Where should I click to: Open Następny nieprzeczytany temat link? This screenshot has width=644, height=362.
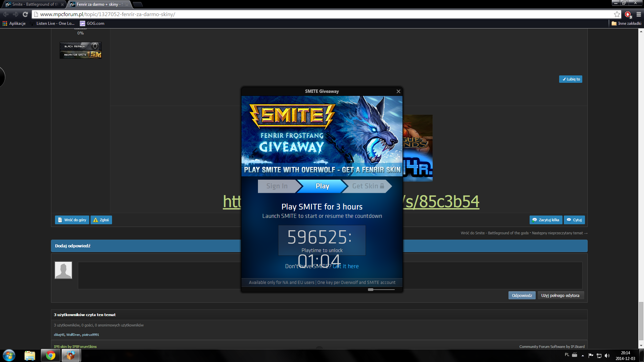click(559, 233)
